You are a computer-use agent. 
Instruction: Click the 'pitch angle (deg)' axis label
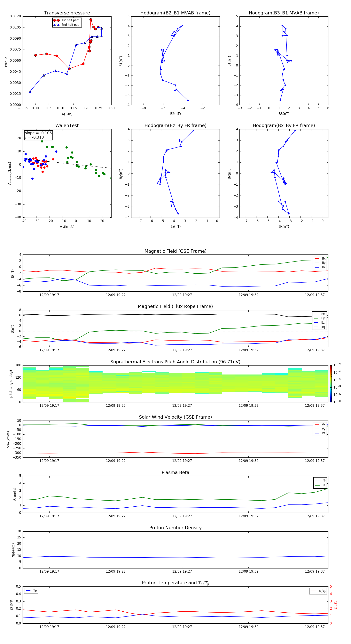[x=11, y=384]
